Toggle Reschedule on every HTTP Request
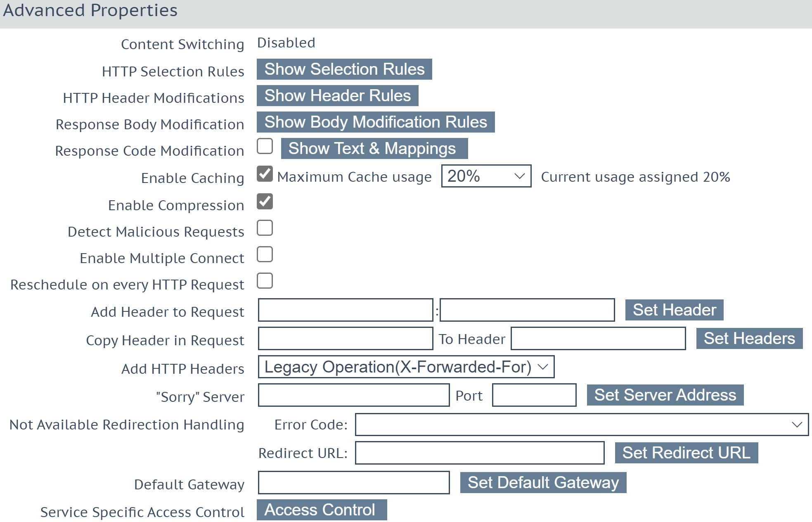Viewport: 812px width, 522px height. click(x=265, y=280)
